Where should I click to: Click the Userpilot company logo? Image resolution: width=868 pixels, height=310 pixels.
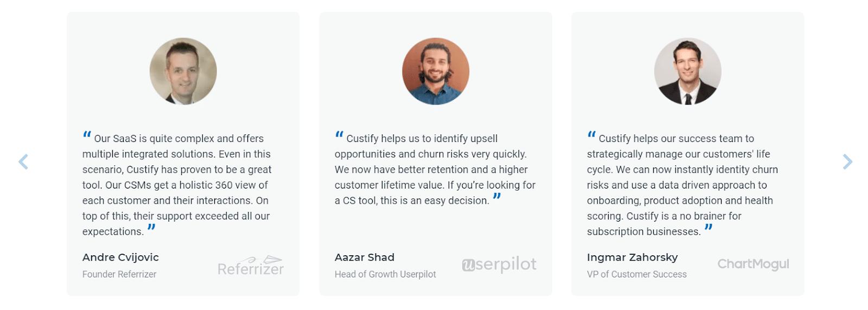tap(499, 264)
